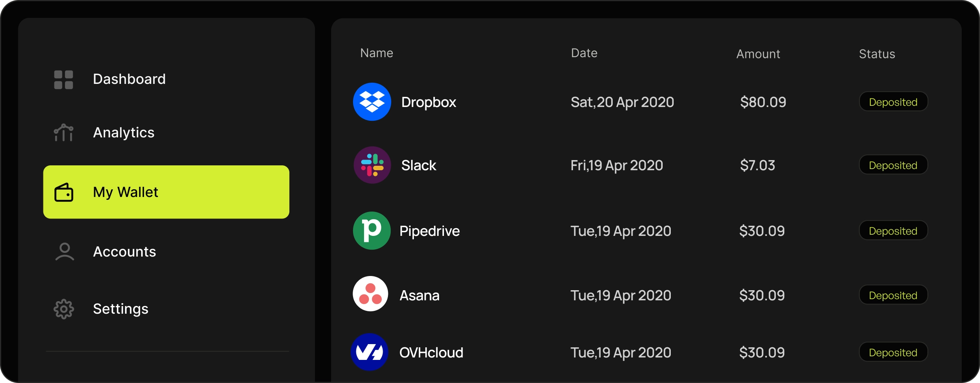The width and height of the screenshot is (980, 383).
Task: Open the Dashboard menu item
Action: pos(129,79)
